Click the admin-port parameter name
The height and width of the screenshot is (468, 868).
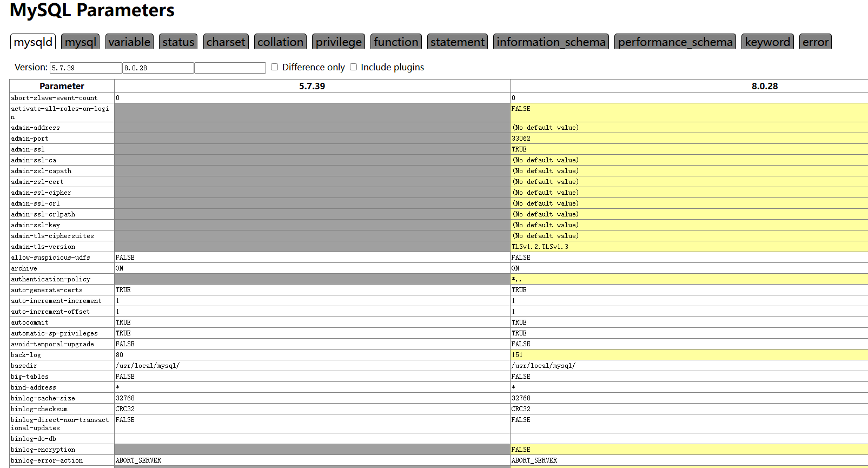pyautogui.click(x=29, y=139)
